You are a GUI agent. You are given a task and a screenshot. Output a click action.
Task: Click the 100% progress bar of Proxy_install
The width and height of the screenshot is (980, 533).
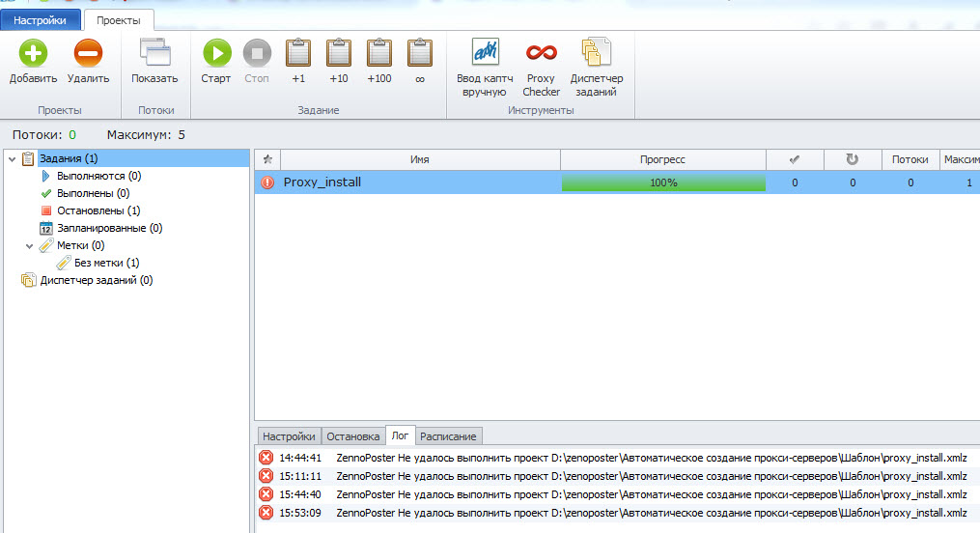[x=663, y=182]
